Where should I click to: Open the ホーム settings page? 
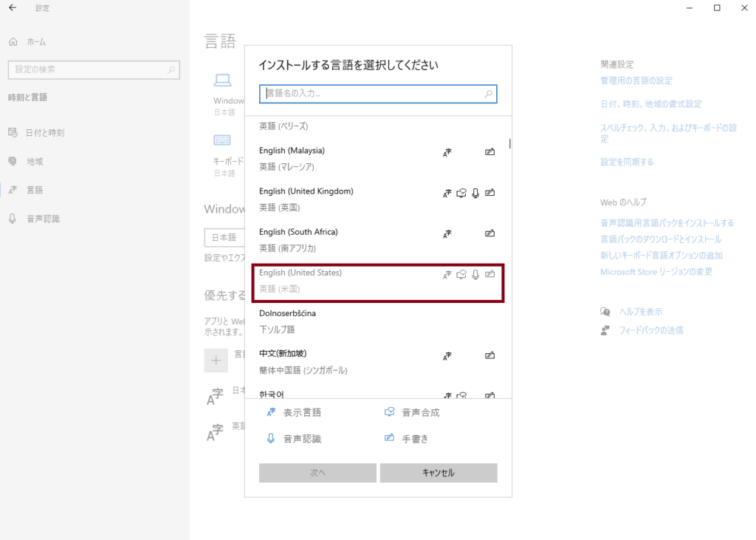point(35,42)
